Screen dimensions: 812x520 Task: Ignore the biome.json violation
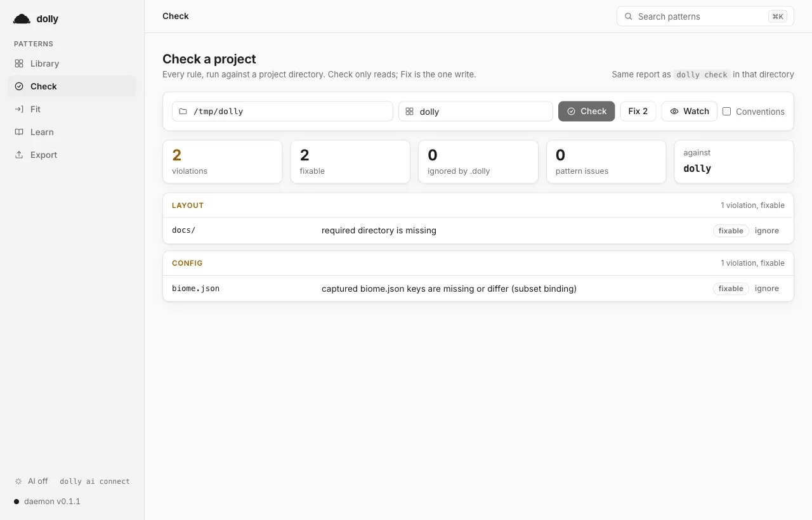[x=766, y=289]
